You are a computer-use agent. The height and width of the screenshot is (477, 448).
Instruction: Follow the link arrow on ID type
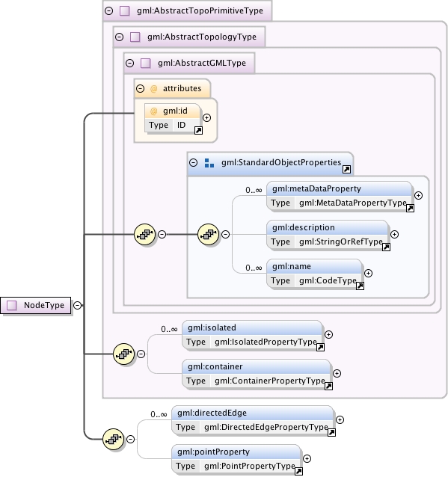point(198,131)
